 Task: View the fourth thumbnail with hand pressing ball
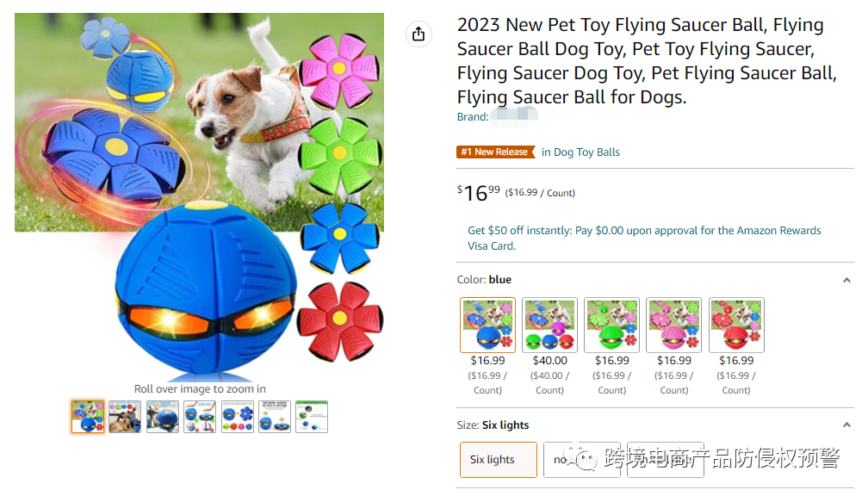click(x=200, y=417)
